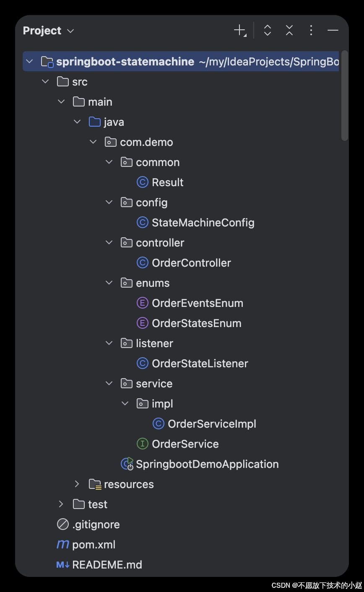Image resolution: width=364 pixels, height=592 pixels.
Task: Click the .gitignore file icon
Action: (63, 524)
